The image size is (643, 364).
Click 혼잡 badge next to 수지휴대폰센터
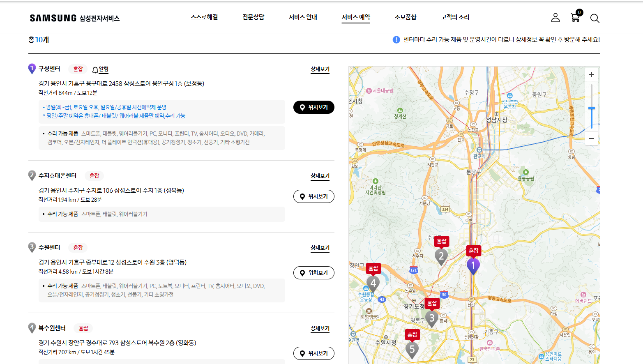click(x=94, y=176)
